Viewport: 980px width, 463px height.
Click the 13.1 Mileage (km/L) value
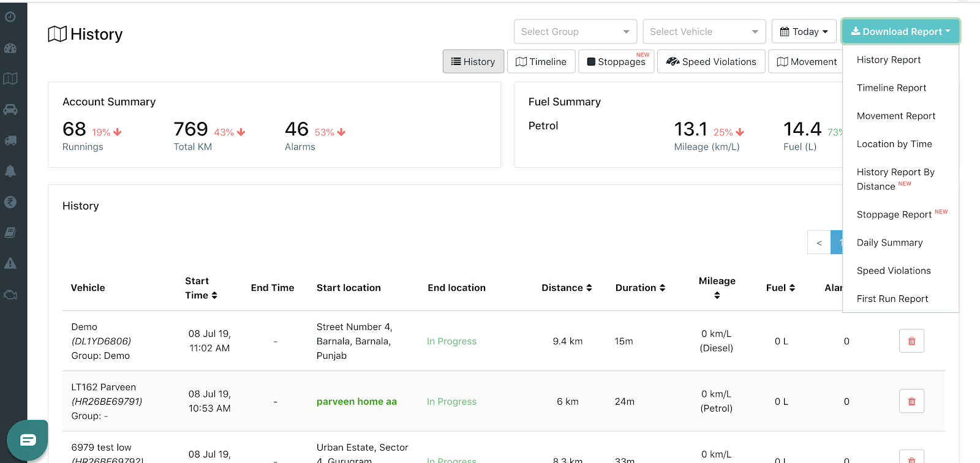690,129
